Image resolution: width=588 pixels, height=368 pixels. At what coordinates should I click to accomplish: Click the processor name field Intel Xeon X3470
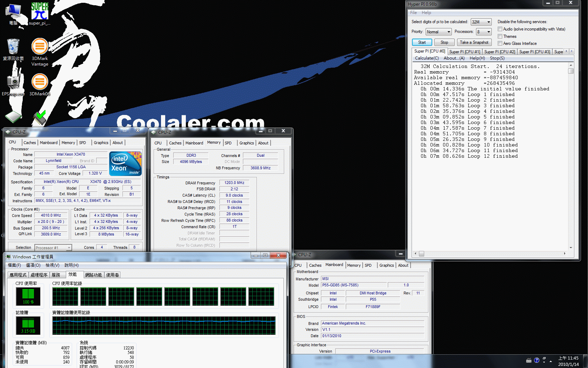coord(71,155)
